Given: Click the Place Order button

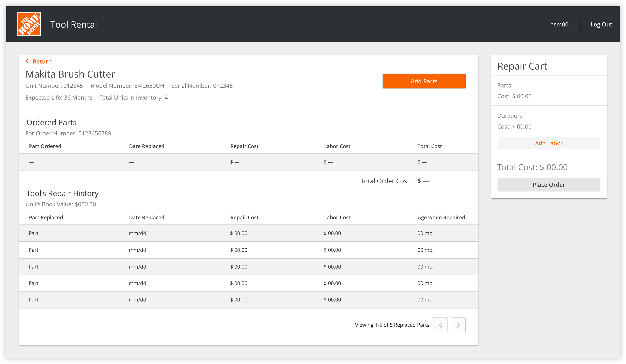Looking at the screenshot, I should (x=549, y=185).
